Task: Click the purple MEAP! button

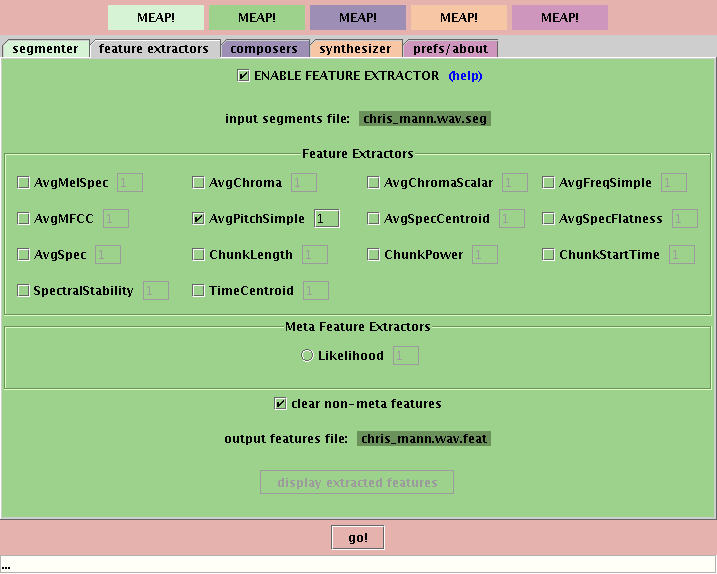Action: [358, 17]
